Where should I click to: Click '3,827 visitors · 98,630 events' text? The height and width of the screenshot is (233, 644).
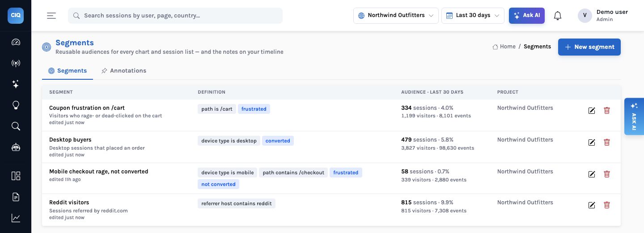[438, 148]
